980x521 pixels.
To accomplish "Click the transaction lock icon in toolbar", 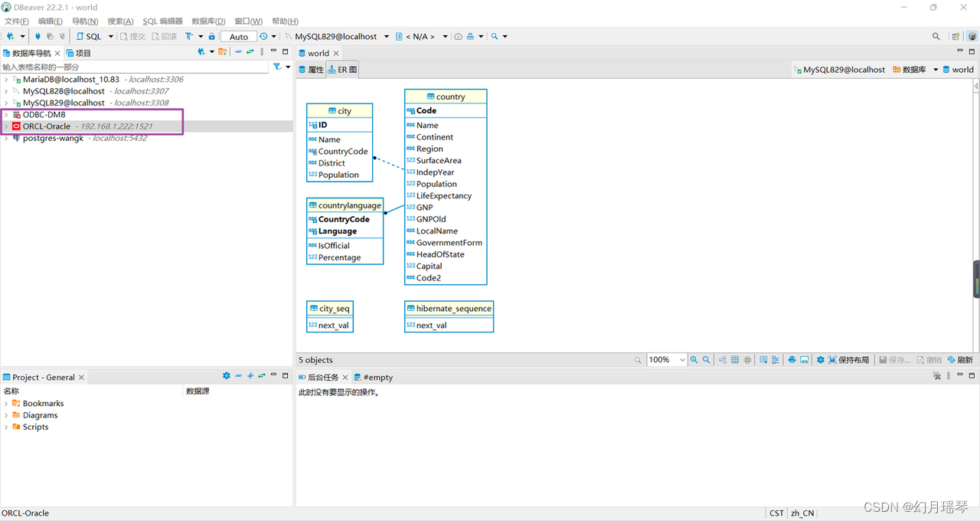I will click(211, 36).
